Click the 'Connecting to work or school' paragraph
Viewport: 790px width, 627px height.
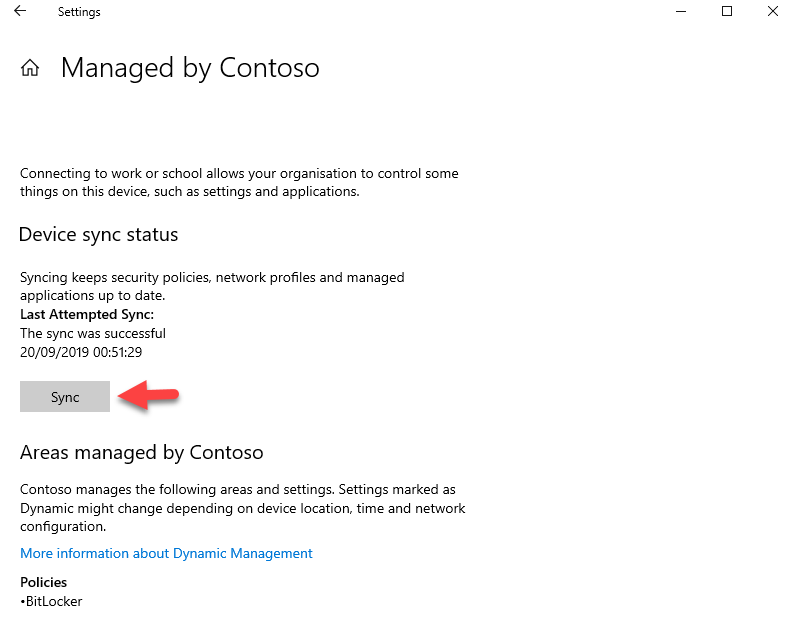pos(239,182)
